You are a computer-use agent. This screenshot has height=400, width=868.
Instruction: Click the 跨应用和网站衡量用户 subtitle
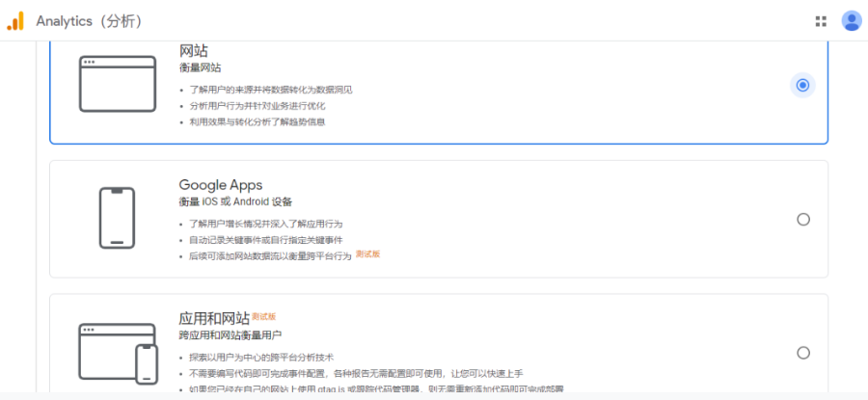231,335
